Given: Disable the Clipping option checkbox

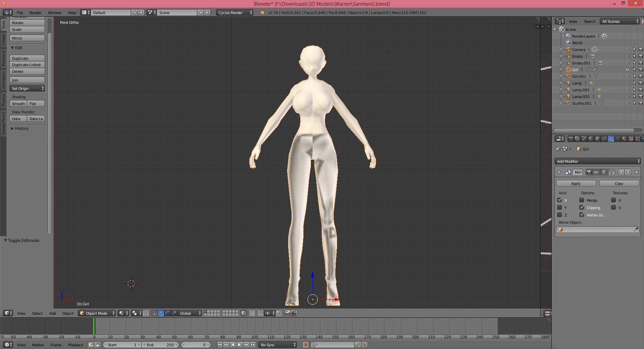Looking at the screenshot, I should (x=582, y=207).
